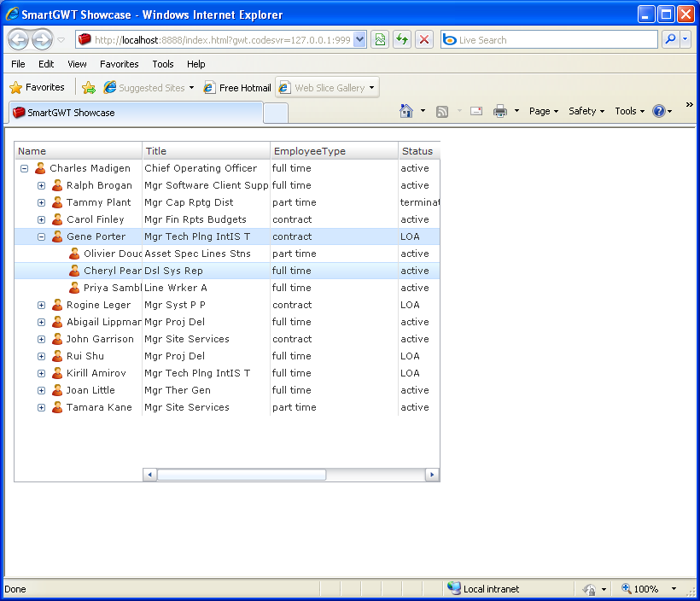Viewport: 700px width, 601px height.
Task: Expand the Rogine Leger node
Action: 42,306
